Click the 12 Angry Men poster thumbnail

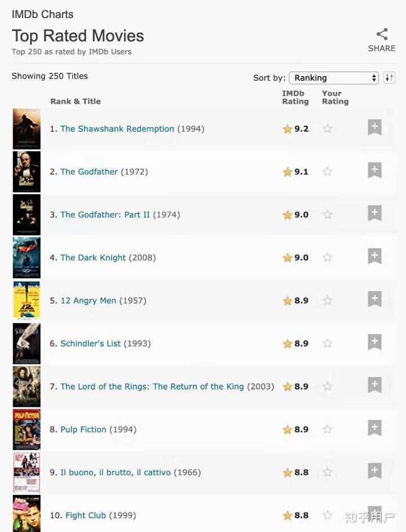pyautogui.click(x=27, y=300)
